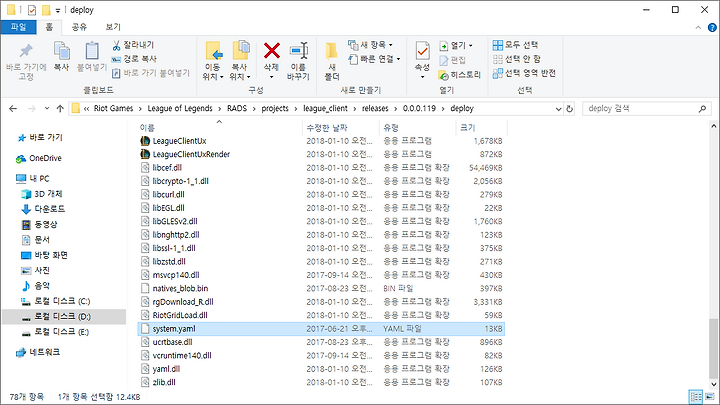Open file History (히스토리)
Screen dimensions: 720x405
(460, 74)
